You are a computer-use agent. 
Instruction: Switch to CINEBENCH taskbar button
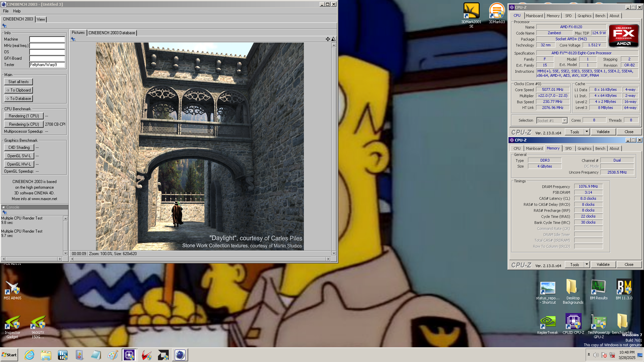pos(180,355)
